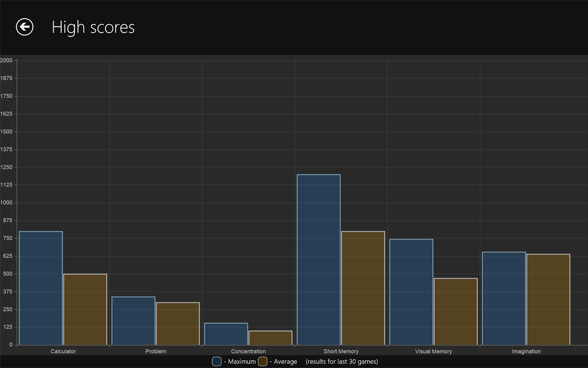588x368 pixels.
Task: Click the Short Memory maximum bar
Action: click(x=319, y=260)
